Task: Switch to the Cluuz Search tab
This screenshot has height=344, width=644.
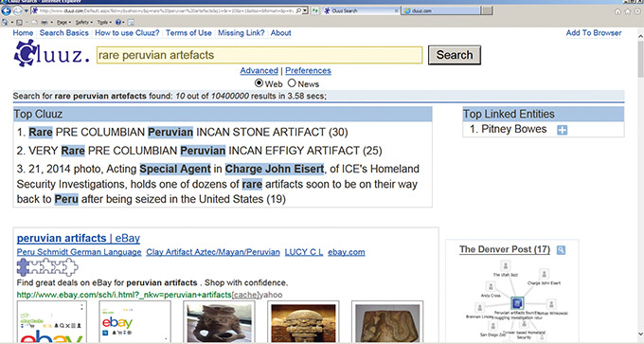Action: coord(360,11)
